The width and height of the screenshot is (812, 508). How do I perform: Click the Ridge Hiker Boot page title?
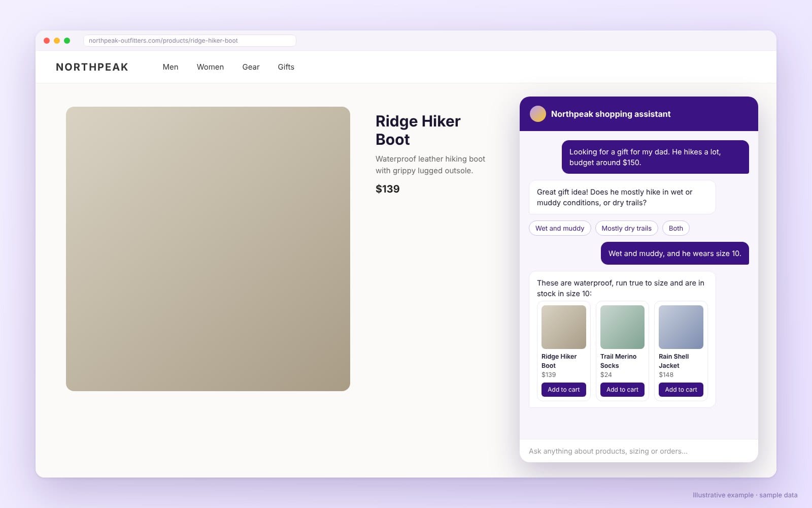pos(418,130)
